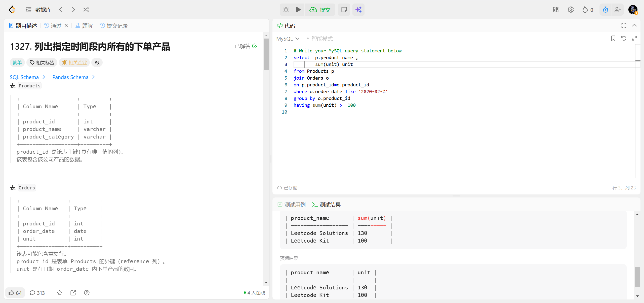The width and height of the screenshot is (644, 303).
Task: Bookmark the code editor snippet
Action: [613, 38]
